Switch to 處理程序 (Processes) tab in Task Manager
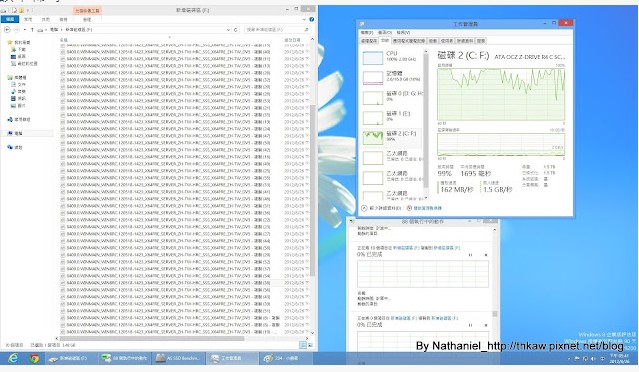639x372 pixels. (369, 41)
